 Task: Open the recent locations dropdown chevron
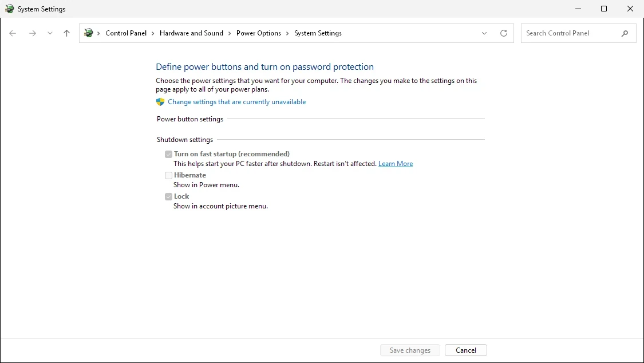tap(50, 33)
